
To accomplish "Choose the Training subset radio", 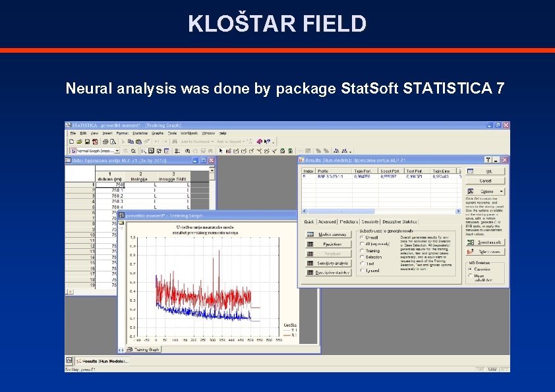I will tap(362, 250).
